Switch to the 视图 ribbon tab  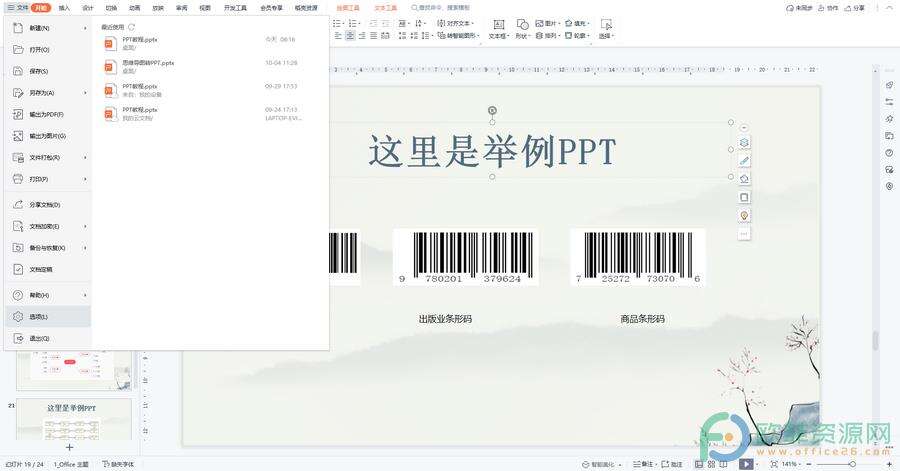coord(205,8)
